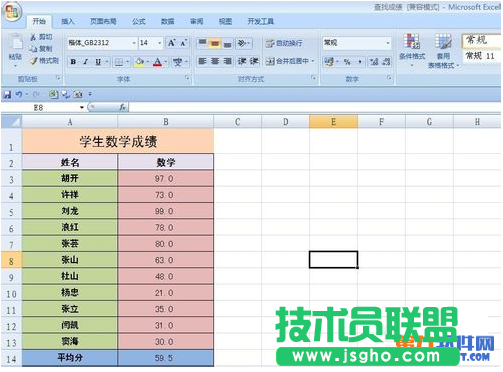Click the green Quick Access toolbar icon
The height and width of the screenshot is (372, 503).
(53, 95)
